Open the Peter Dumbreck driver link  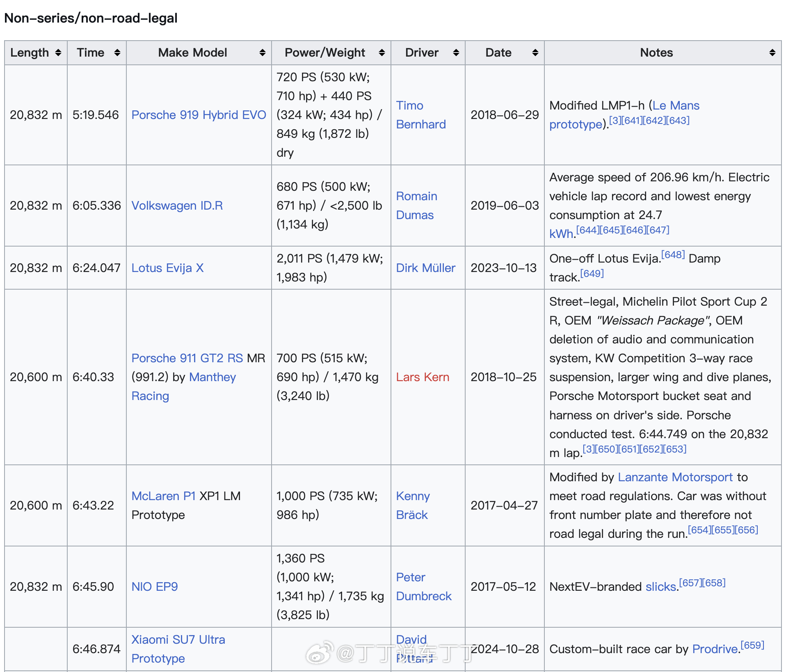(x=424, y=587)
